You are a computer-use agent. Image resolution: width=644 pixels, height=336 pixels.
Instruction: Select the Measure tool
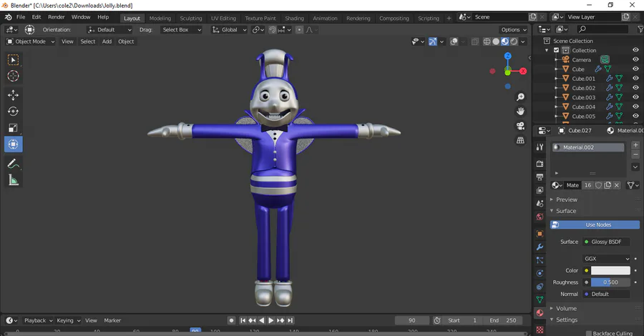point(13,180)
